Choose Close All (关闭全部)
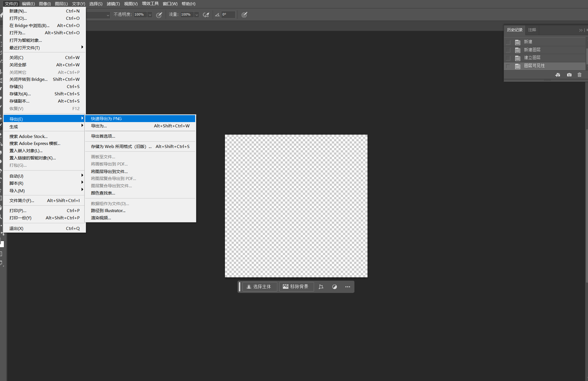 (x=44, y=65)
